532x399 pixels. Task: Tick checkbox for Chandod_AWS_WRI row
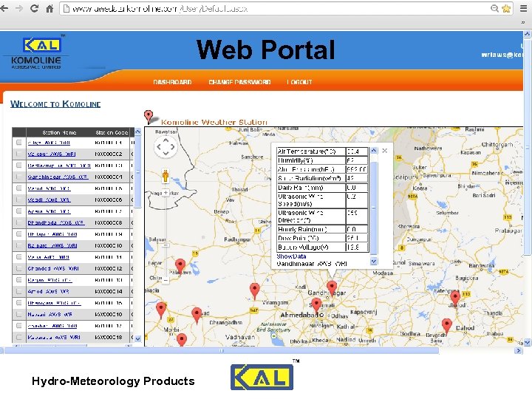[19, 268]
